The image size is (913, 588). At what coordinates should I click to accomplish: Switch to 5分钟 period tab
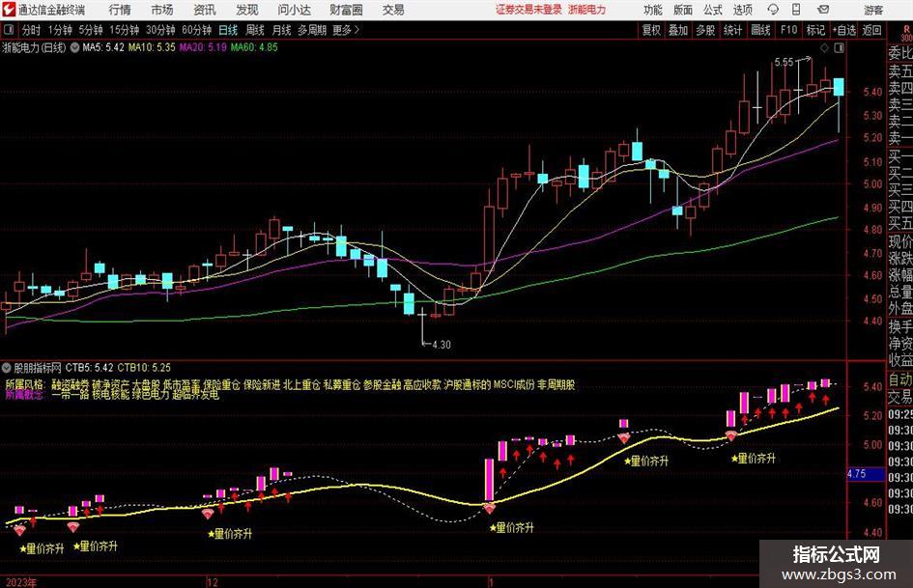coord(91,30)
